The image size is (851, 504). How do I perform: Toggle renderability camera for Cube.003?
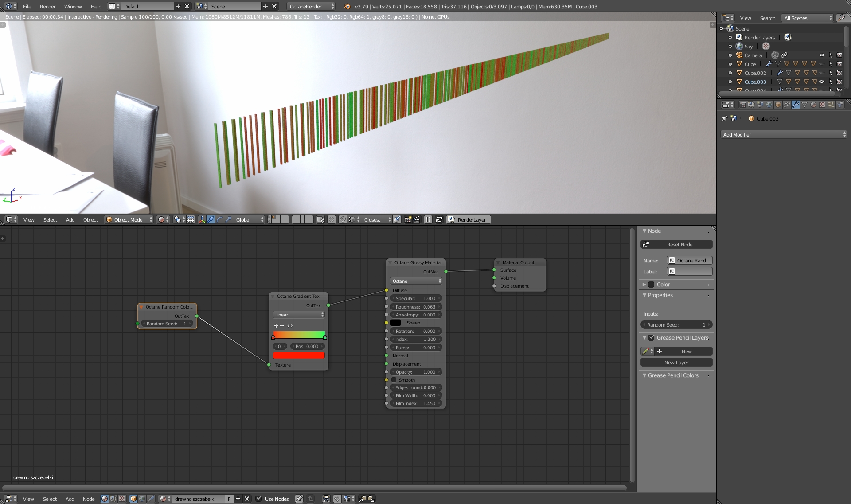click(x=839, y=82)
